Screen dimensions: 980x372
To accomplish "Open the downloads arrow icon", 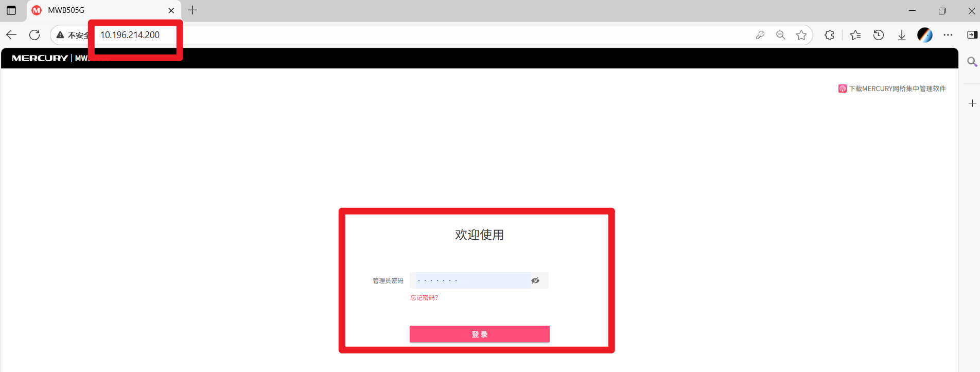I will [902, 35].
